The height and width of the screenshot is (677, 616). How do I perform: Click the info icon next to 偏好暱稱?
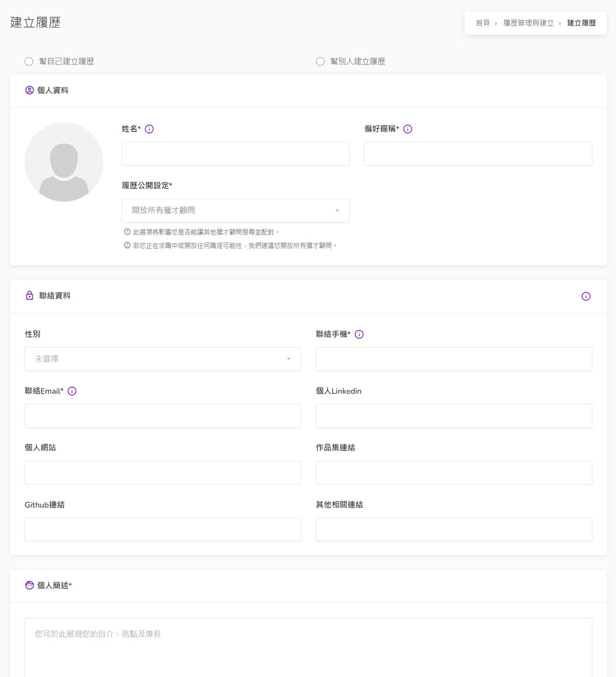pos(408,129)
